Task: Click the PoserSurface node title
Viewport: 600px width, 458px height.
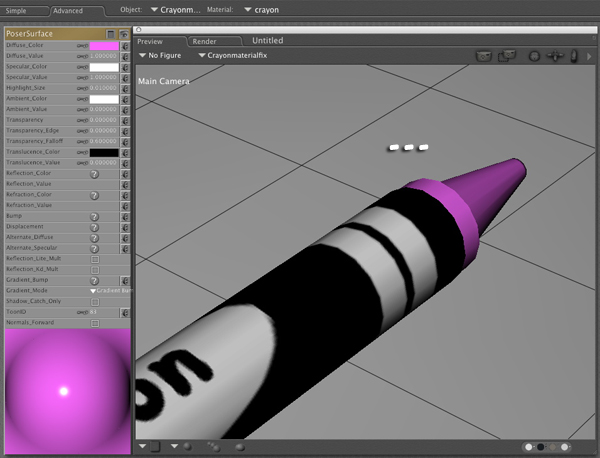Action: [x=29, y=34]
